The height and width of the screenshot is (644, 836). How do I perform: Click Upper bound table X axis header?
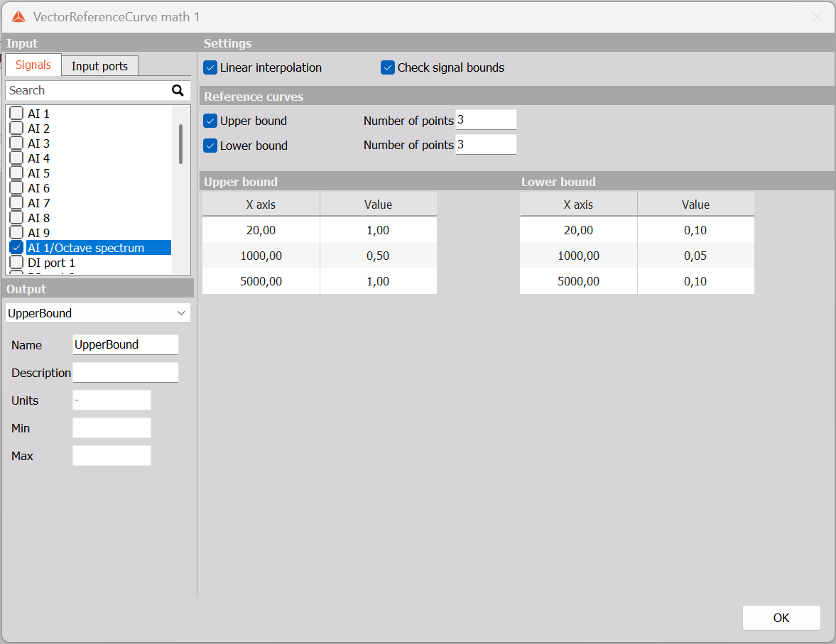(x=261, y=204)
